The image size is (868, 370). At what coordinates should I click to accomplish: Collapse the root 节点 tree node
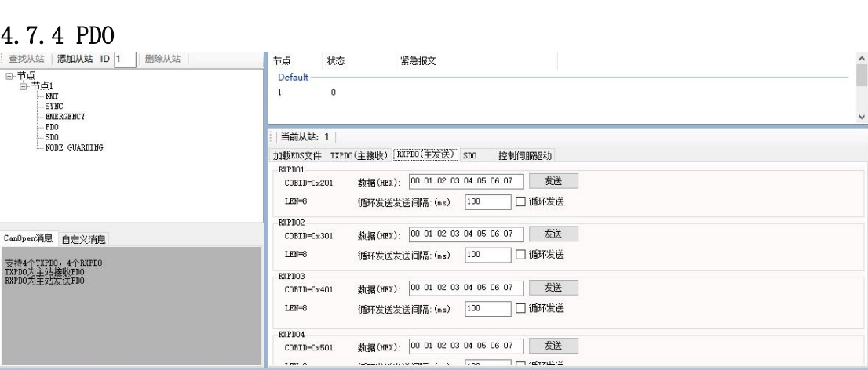click(x=7, y=75)
